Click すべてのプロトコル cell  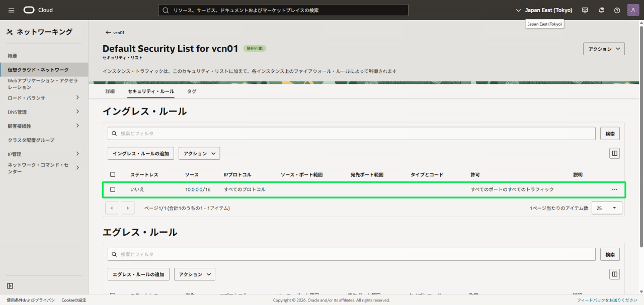click(245, 189)
